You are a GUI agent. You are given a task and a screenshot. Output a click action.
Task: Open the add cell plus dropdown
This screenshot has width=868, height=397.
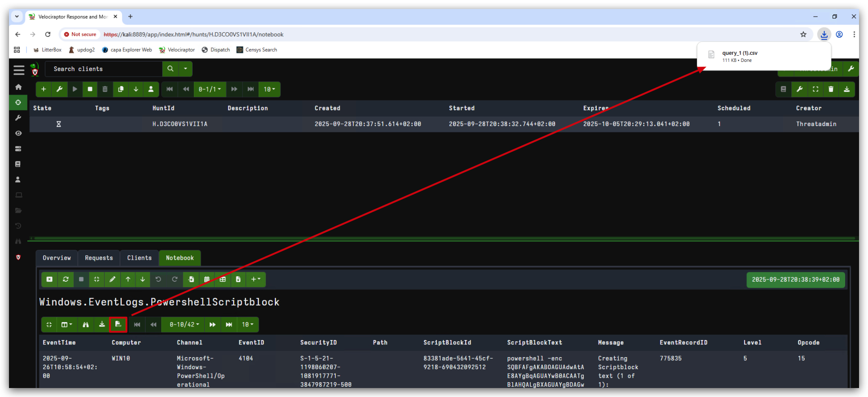[x=256, y=279]
